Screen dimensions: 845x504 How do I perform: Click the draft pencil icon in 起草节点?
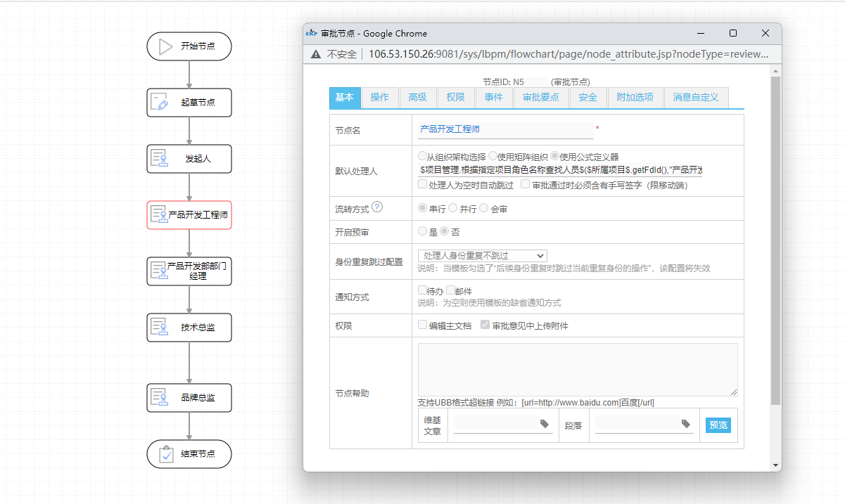click(160, 103)
